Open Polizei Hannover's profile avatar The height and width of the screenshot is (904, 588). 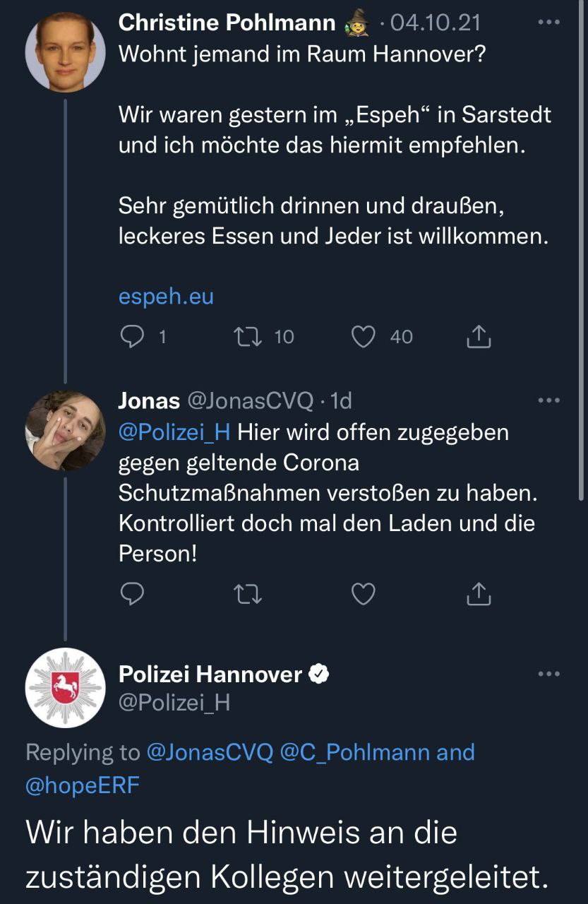(x=65, y=688)
